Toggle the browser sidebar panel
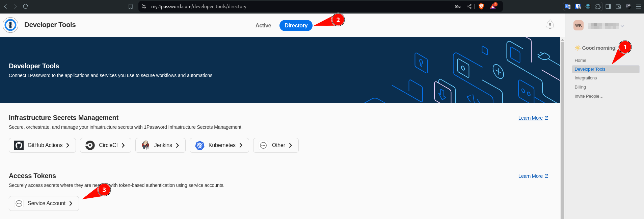Viewport: 644px width, 219px height. (608, 6)
